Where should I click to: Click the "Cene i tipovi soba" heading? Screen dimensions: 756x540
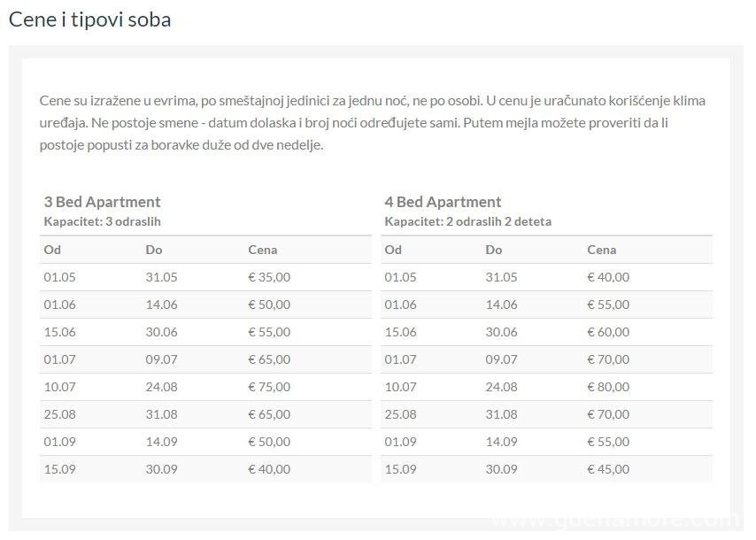pos(89,19)
